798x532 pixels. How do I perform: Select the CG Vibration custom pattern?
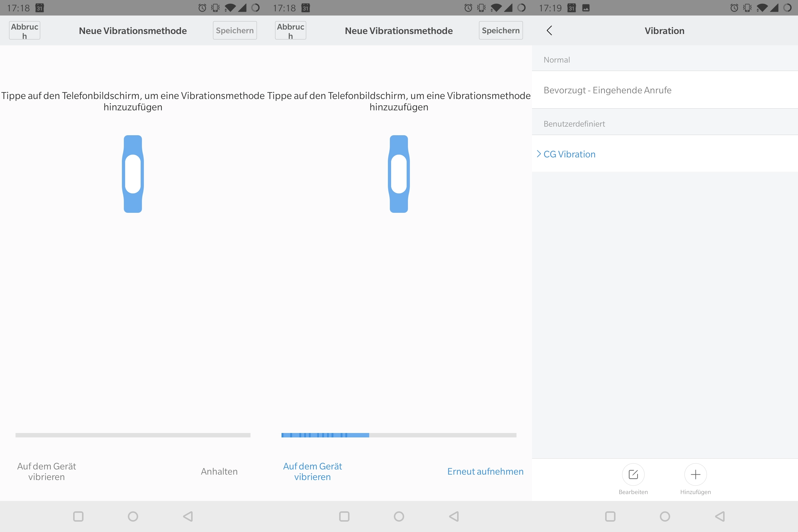coord(665,154)
